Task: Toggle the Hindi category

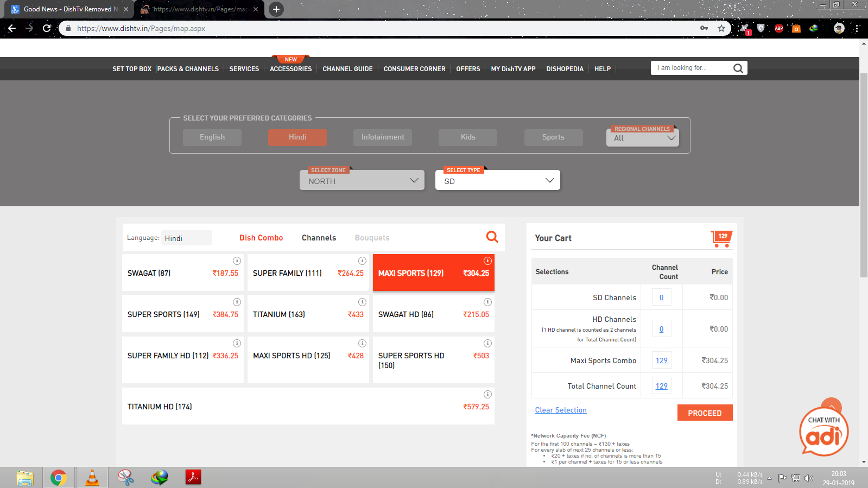Action: (x=297, y=137)
